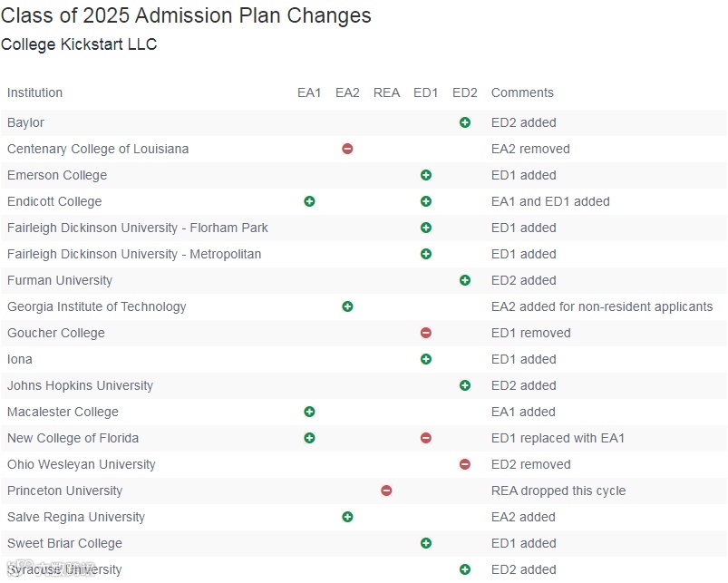The image size is (728, 583).
Task: Click the EA1 column header
Action: point(309,92)
